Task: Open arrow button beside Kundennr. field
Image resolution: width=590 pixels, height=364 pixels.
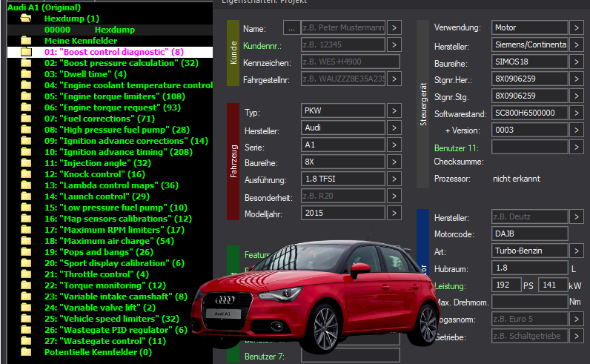Action: [x=394, y=44]
